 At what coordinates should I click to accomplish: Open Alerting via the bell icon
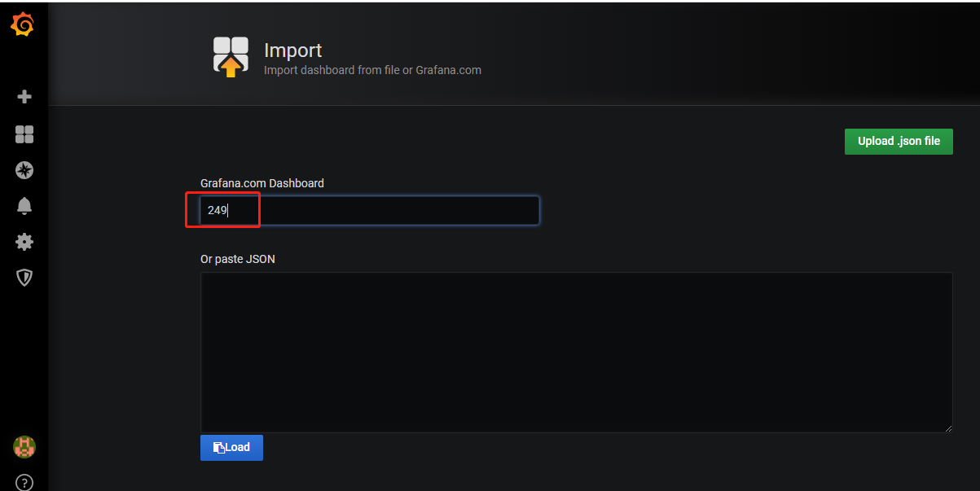tap(24, 206)
